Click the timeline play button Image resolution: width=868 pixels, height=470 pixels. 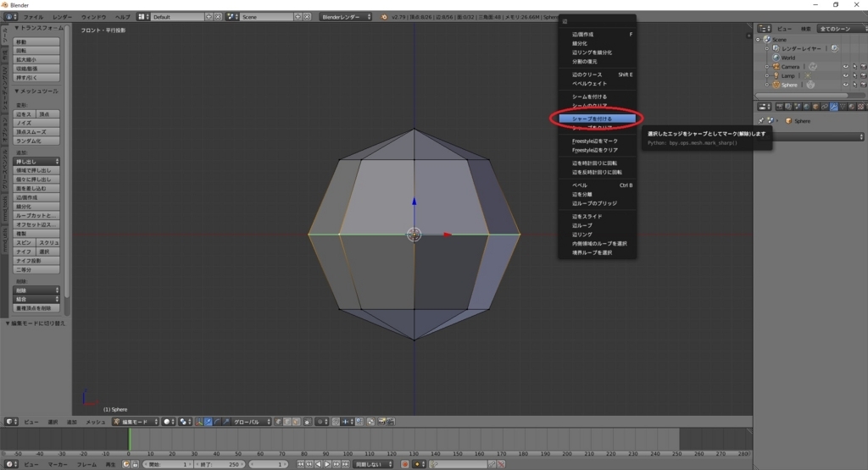point(327,464)
